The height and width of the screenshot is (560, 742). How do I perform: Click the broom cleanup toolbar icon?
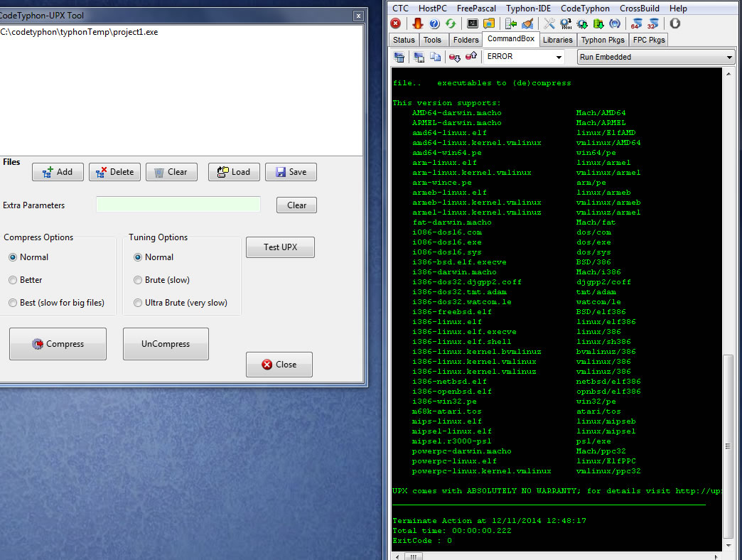tap(527, 23)
